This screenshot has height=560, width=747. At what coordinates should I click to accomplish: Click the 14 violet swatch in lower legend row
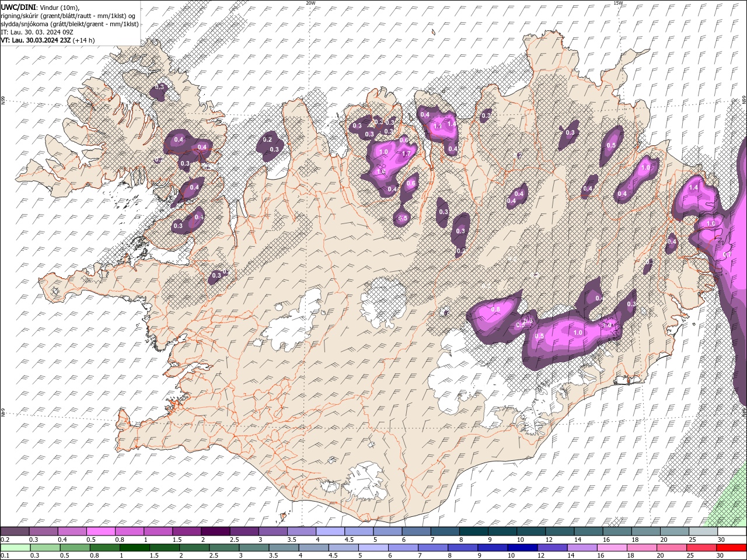pyautogui.click(x=582, y=548)
